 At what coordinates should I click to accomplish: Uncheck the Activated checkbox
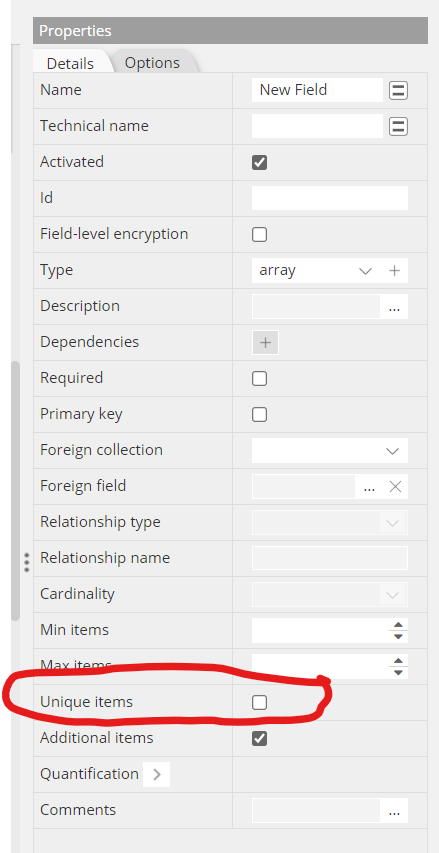tap(259, 163)
